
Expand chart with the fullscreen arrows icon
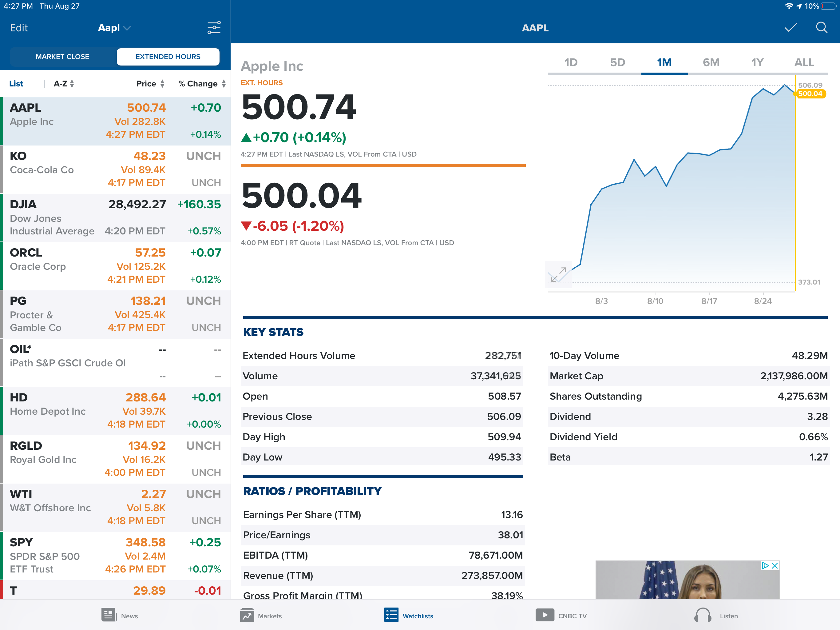(x=558, y=274)
